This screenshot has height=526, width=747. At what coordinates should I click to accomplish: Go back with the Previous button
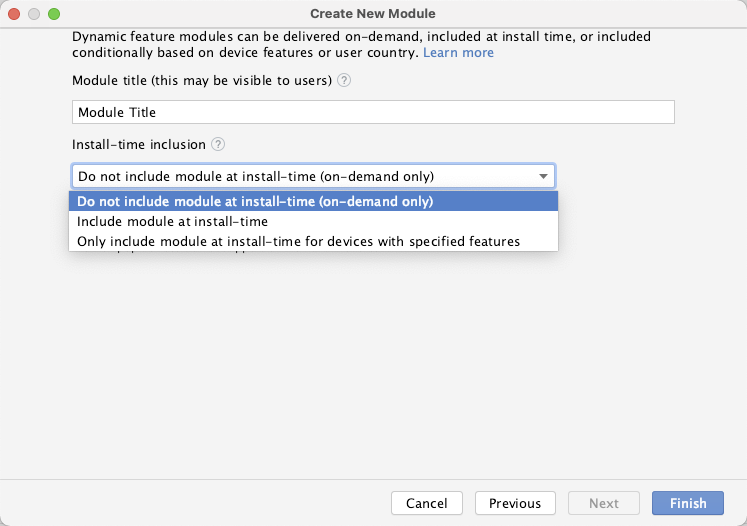click(515, 503)
